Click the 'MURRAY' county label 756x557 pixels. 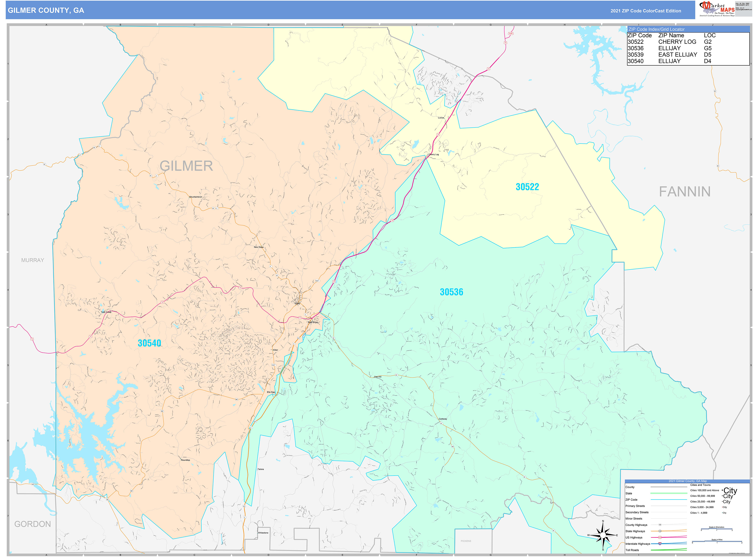click(x=32, y=260)
